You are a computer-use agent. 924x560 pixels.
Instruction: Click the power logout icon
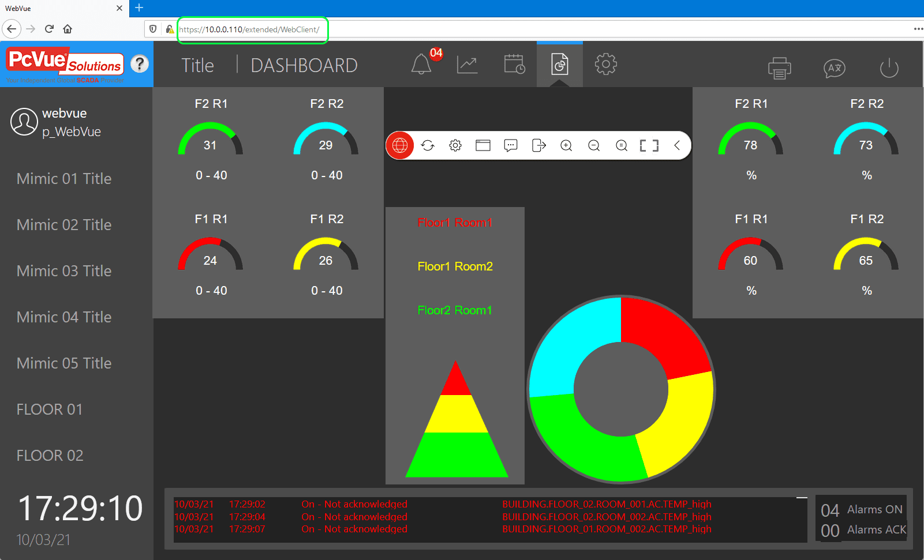[889, 68]
